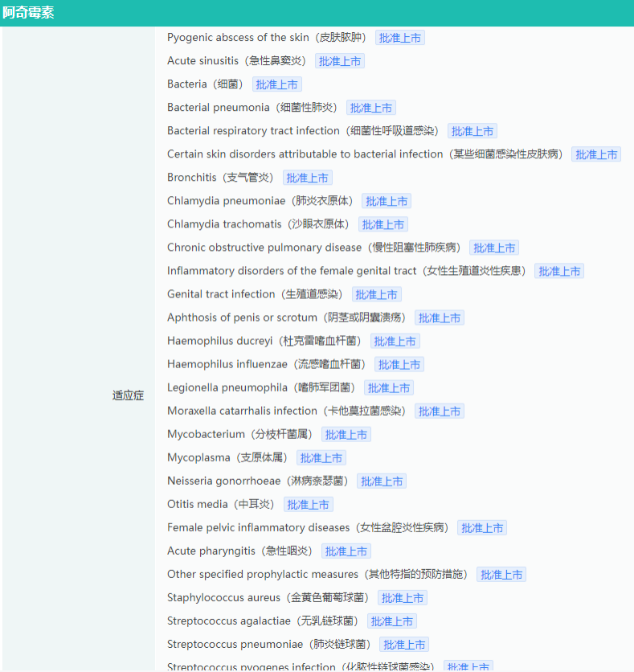Select the 批准上市 badge next to Legionella pneumophila
Image resolution: width=634 pixels, height=672 pixels.
tap(389, 388)
